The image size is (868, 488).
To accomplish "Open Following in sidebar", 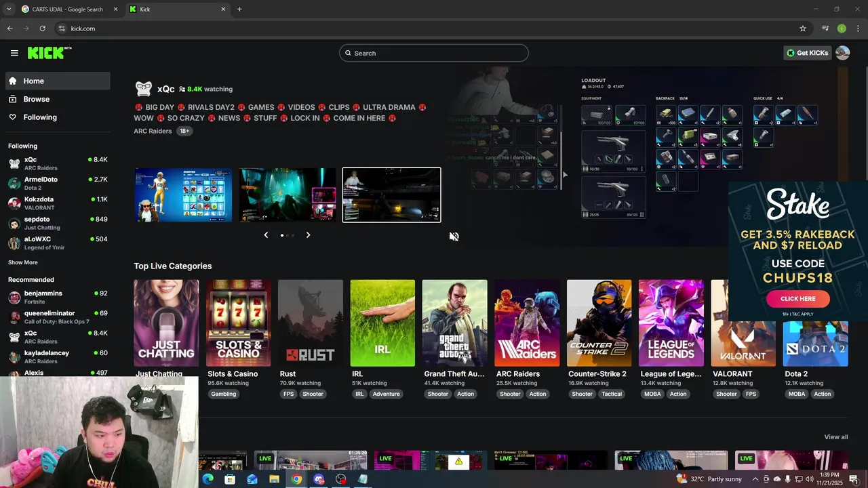I will click(58, 117).
